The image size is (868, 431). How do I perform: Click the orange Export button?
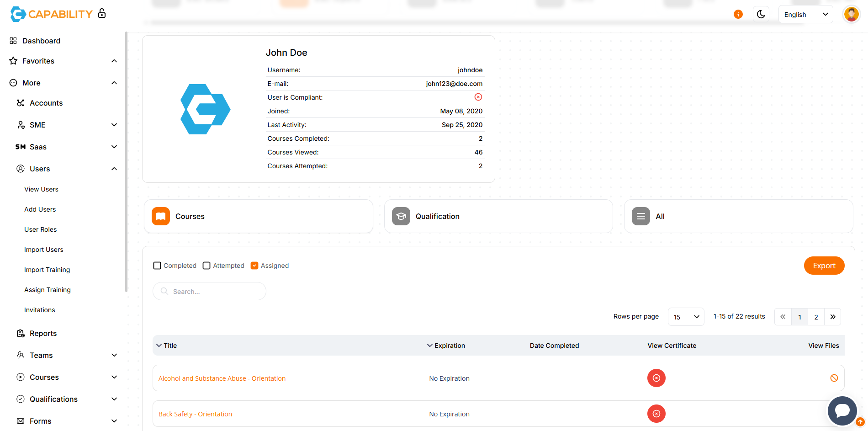click(x=824, y=266)
